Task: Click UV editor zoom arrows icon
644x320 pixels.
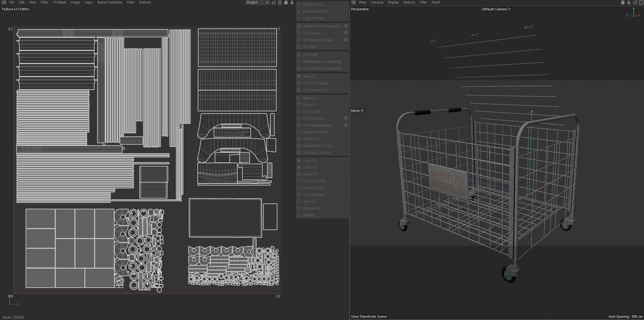Action: coord(292,2)
